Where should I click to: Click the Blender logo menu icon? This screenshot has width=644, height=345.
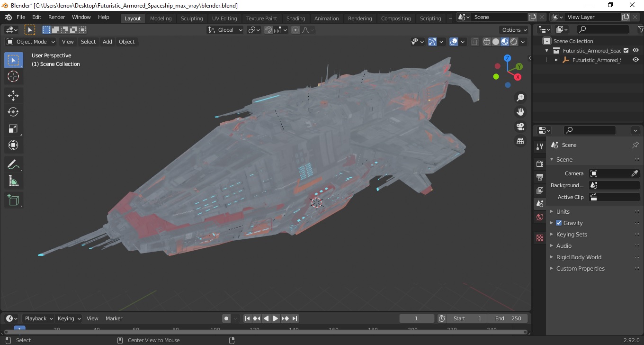click(x=8, y=17)
